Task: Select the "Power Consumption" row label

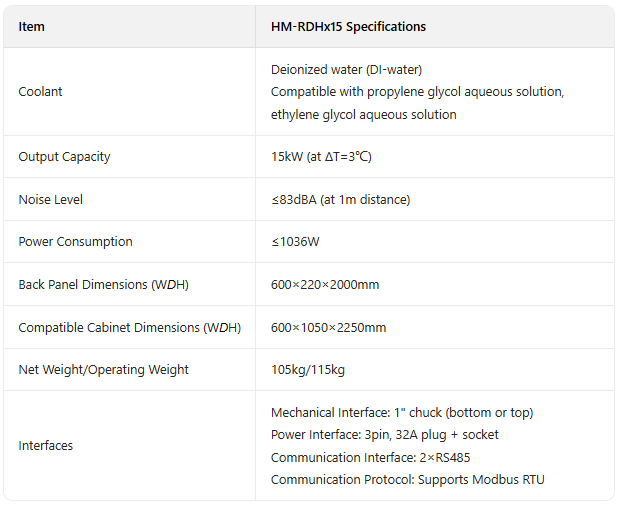Action: [x=75, y=242]
